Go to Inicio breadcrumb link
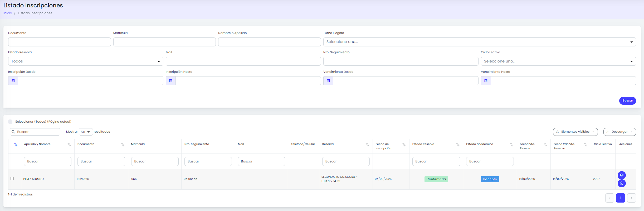This screenshot has width=644, height=211. [x=8, y=13]
